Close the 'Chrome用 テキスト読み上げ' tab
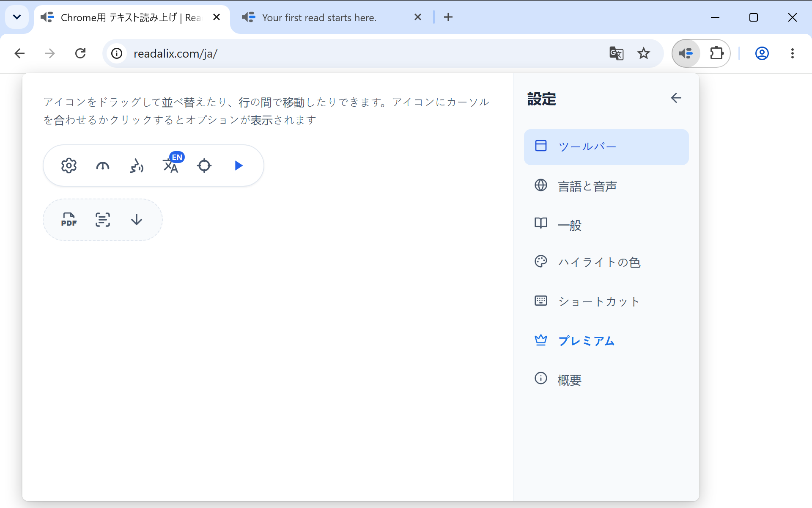The image size is (812, 508). pos(217,17)
